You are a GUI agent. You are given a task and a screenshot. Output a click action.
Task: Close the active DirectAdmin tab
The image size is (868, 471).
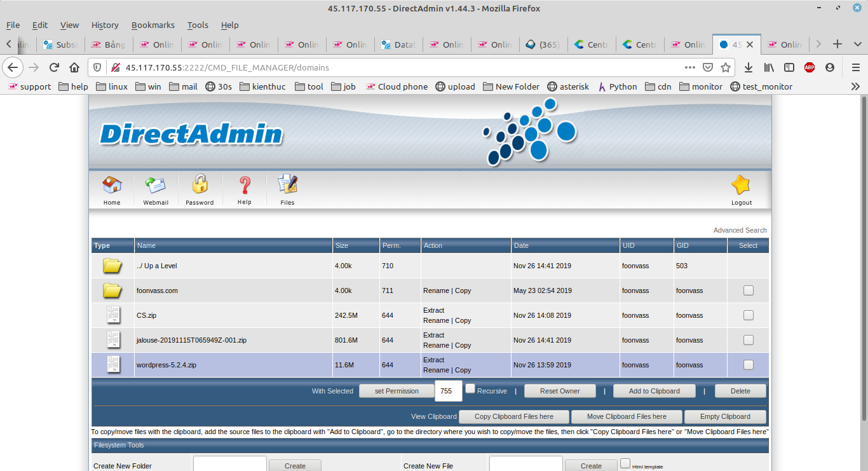click(x=750, y=44)
